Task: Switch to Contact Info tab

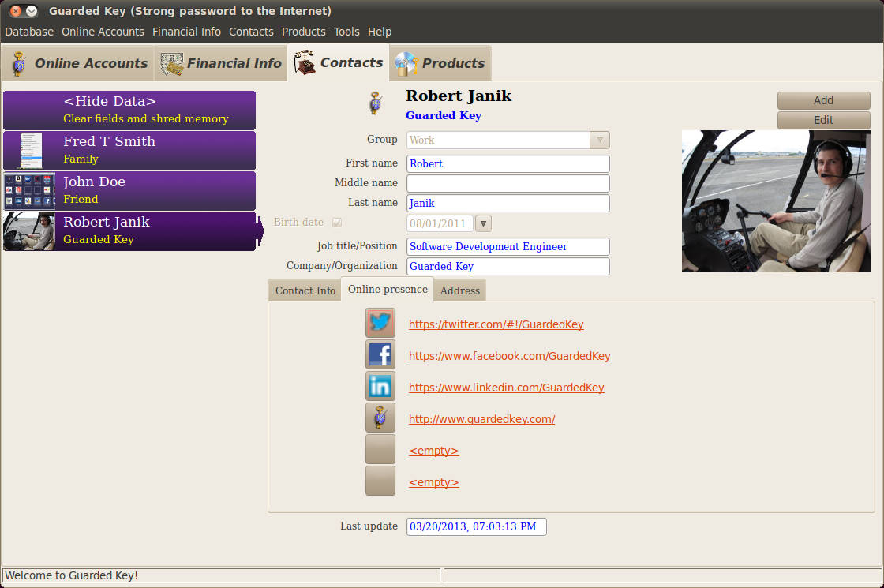Action: 305,290
